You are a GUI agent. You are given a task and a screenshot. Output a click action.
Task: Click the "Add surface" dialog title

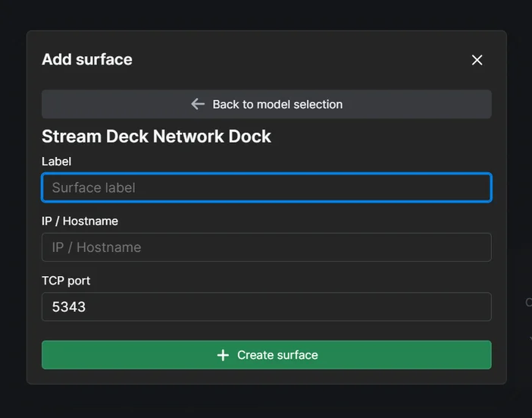pos(87,59)
